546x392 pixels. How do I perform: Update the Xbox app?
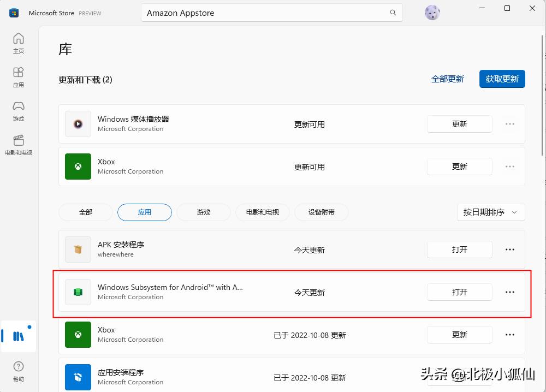coord(459,167)
